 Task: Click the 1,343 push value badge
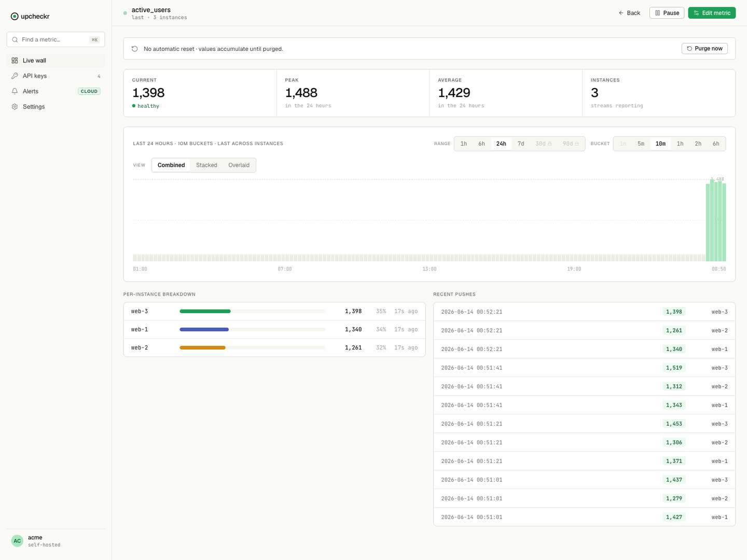[x=674, y=405]
